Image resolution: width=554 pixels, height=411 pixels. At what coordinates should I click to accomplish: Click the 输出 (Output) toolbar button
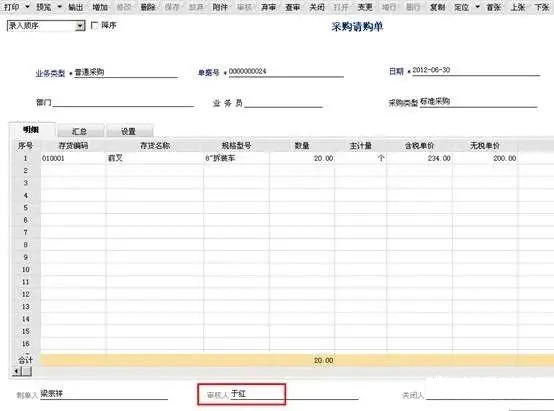point(75,7)
